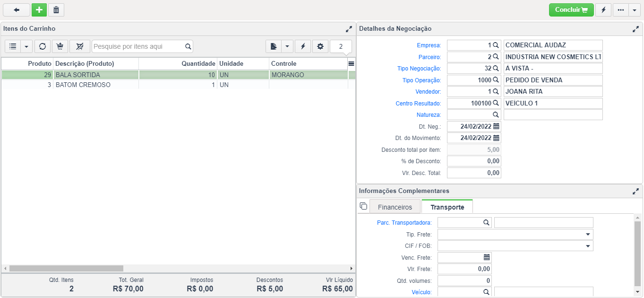Click the refresh icon in the cart toolbar
Viewport: 644px width, 298px height.
(43, 46)
